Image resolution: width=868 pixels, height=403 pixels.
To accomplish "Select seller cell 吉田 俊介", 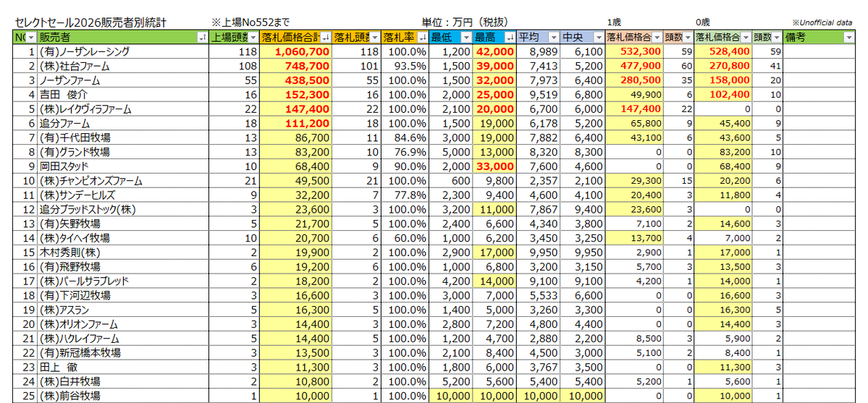I will tap(124, 95).
